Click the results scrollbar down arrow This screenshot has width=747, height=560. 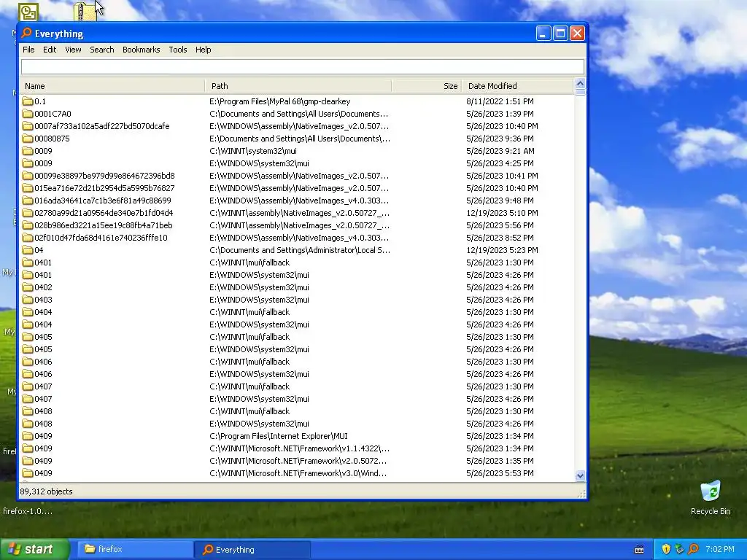tap(580, 475)
